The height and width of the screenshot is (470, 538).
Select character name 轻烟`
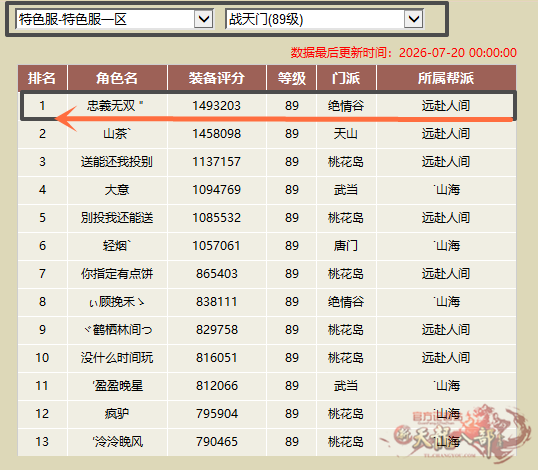[x=117, y=246]
